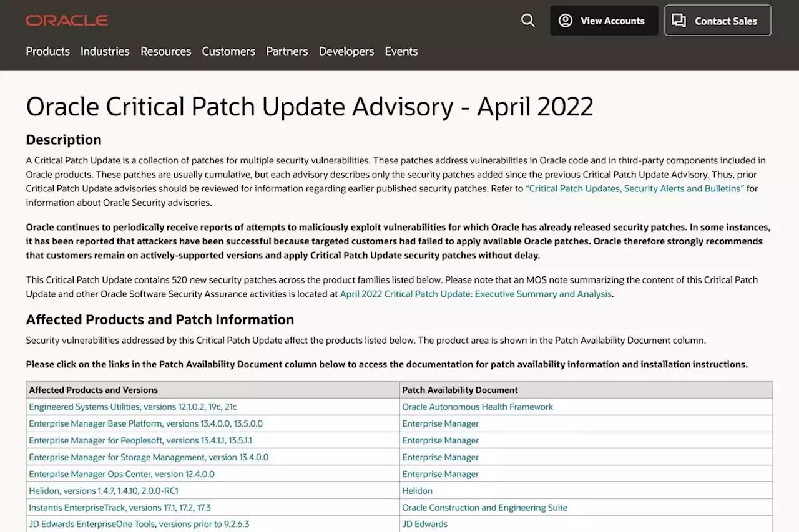Open Enterprise Manager document for Base Platform row
The height and width of the screenshot is (532, 799).
[441, 423]
